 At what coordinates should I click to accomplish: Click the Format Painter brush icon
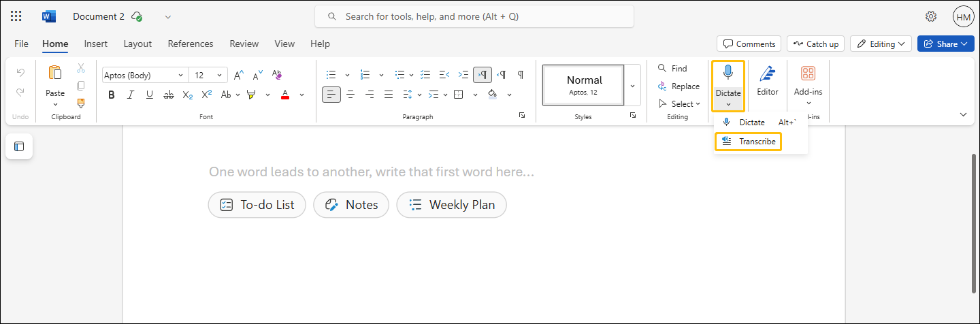click(x=81, y=103)
